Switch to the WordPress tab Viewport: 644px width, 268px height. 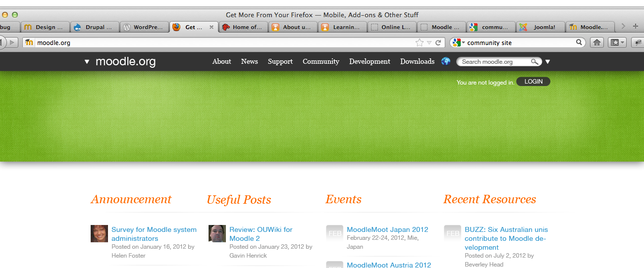(x=144, y=27)
